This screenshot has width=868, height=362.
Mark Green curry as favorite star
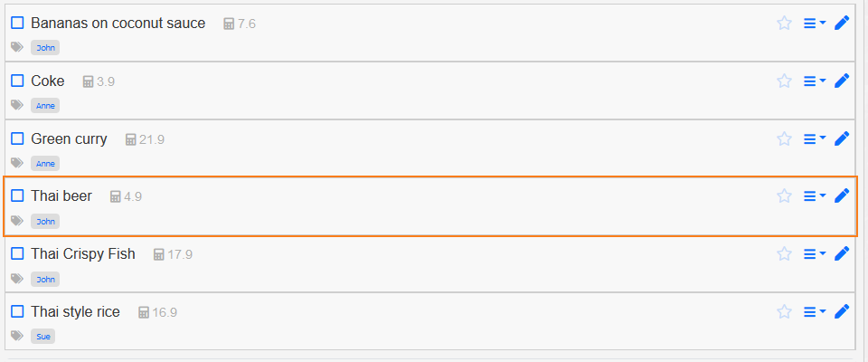click(x=784, y=138)
